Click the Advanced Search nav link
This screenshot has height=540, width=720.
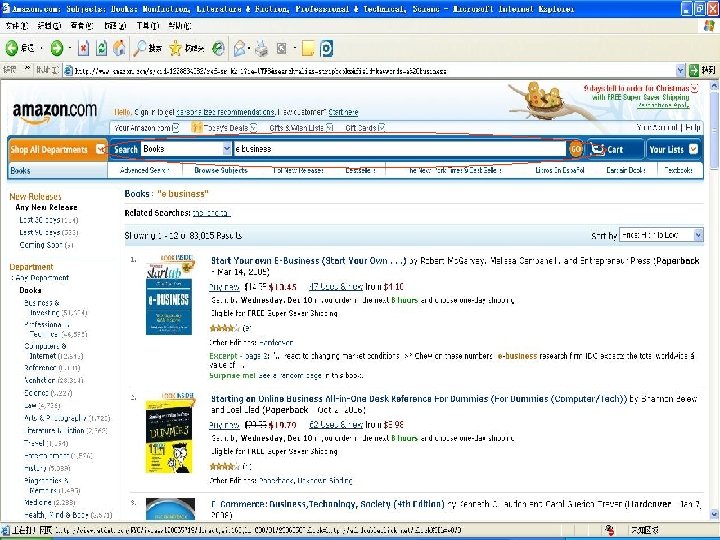[144, 170]
